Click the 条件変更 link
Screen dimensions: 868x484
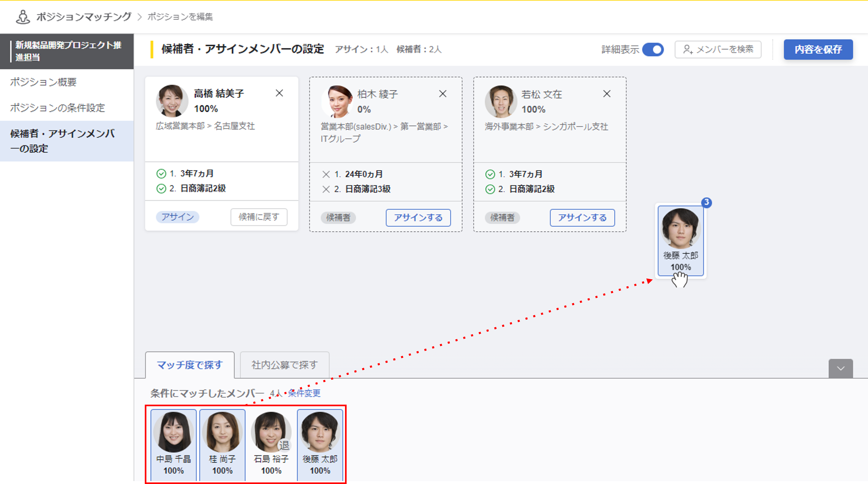(x=304, y=393)
